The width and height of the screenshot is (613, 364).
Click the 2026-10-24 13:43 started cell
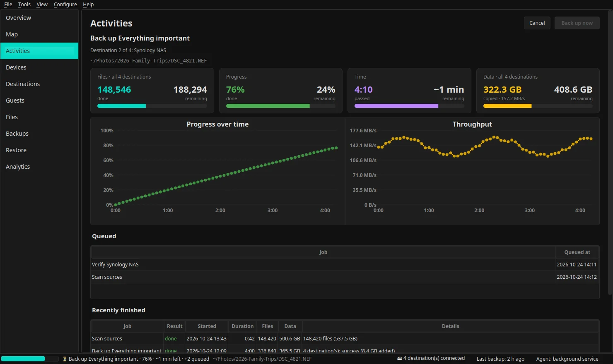pyautogui.click(x=207, y=338)
